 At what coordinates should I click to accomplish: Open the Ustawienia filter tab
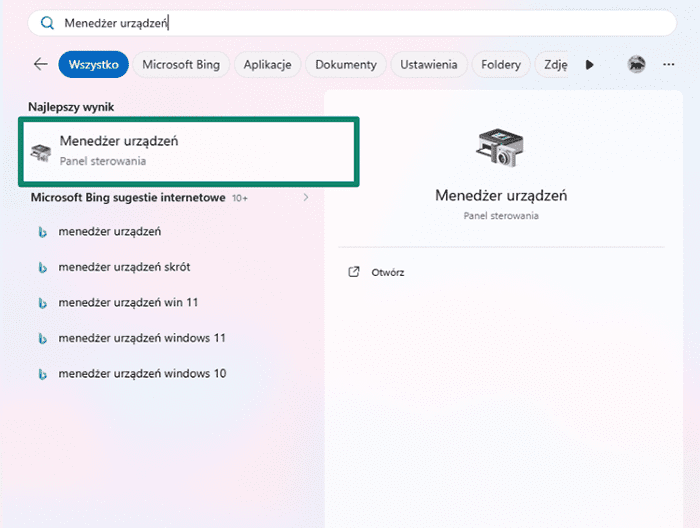[x=428, y=64]
